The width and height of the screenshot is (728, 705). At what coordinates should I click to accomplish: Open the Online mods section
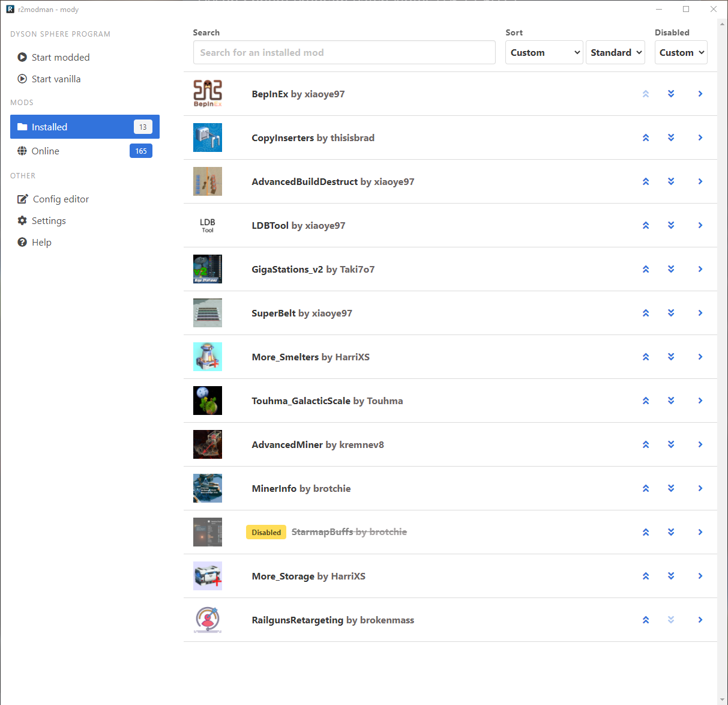pos(85,151)
